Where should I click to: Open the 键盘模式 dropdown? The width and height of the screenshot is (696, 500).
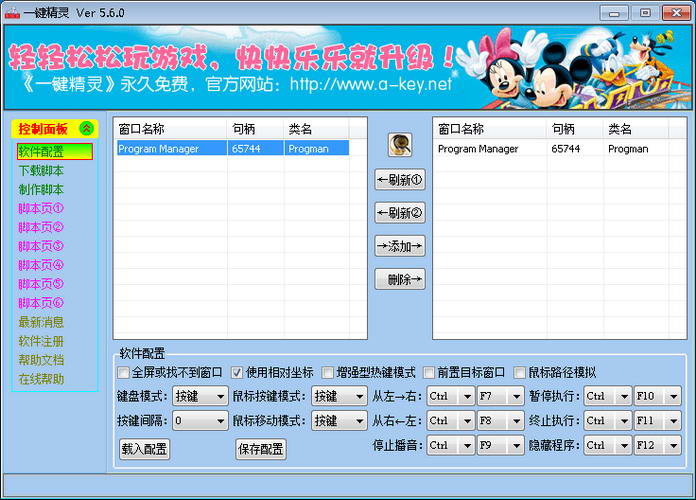(x=219, y=396)
